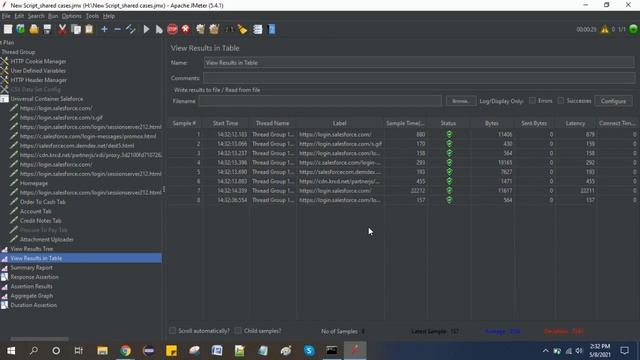Viewport: 640px width, 360px height.
Task: Click the Shutdown red X icon
Action: [186, 29]
